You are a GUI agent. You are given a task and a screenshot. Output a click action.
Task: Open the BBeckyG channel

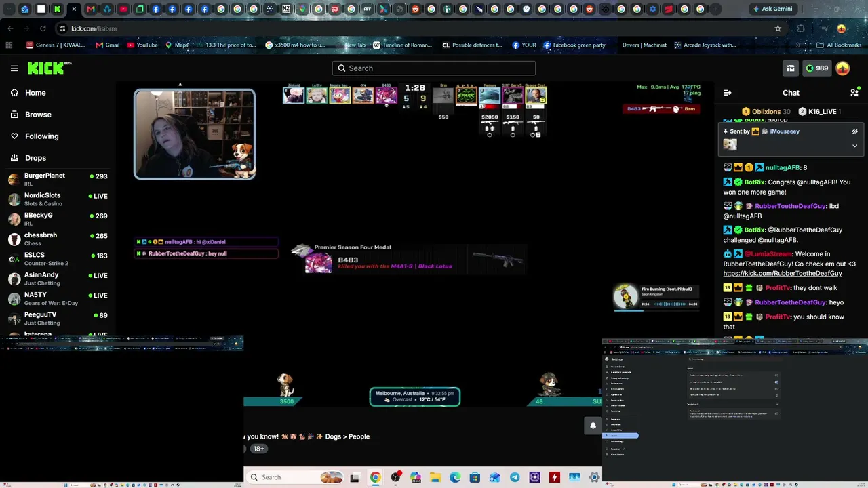coord(58,219)
